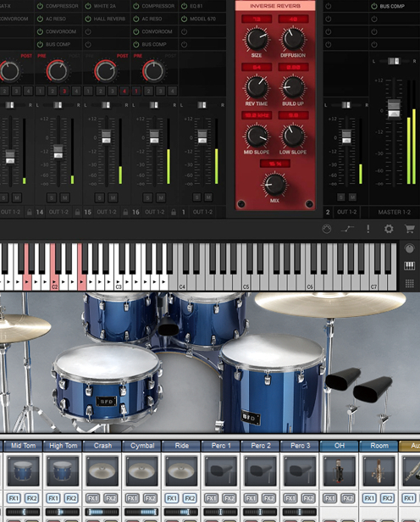The height and width of the screenshot is (522, 420).
Task: Click the round knob icon beside keyboard
Action: pos(409,248)
